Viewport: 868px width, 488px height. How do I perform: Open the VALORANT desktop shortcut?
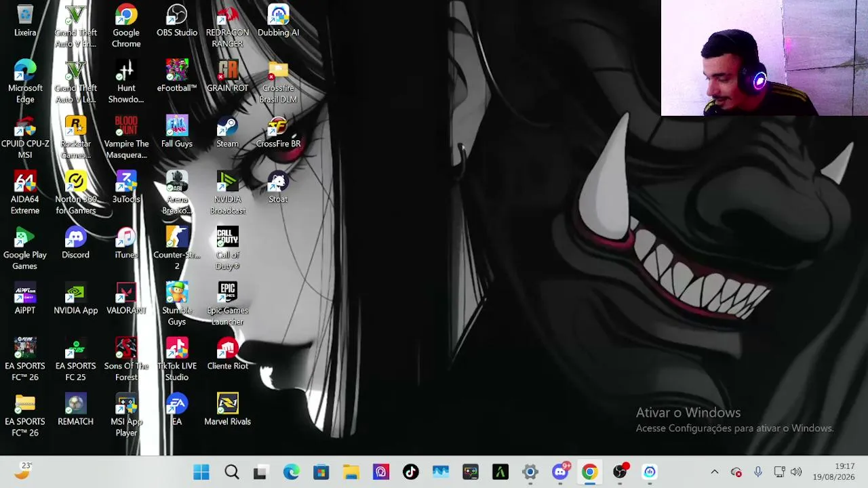126,299
